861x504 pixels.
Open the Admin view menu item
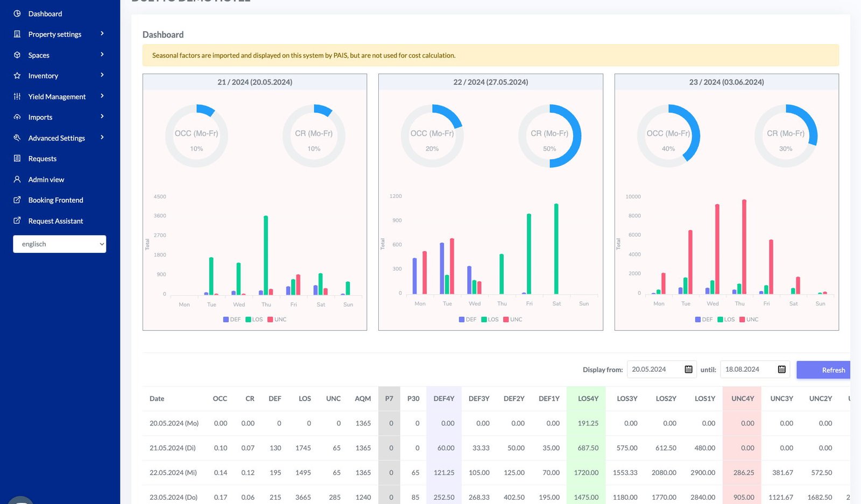pos(46,179)
